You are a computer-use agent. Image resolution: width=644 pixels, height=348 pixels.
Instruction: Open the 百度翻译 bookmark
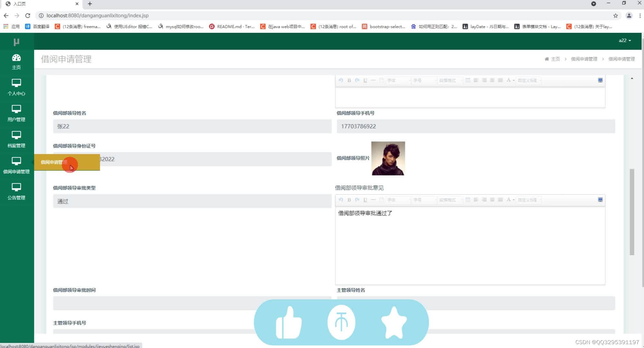point(37,26)
